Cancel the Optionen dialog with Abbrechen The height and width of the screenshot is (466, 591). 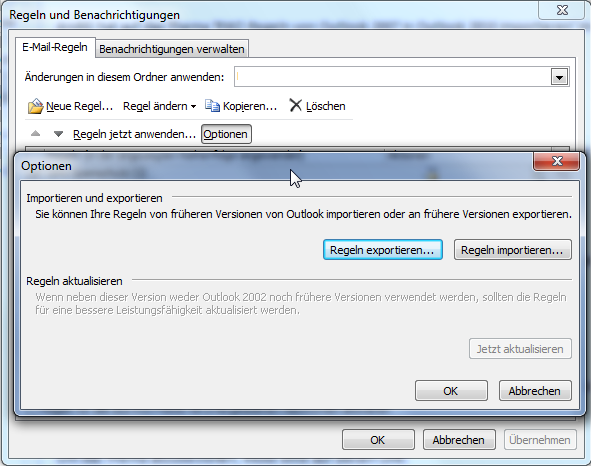(x=535, y=391)
